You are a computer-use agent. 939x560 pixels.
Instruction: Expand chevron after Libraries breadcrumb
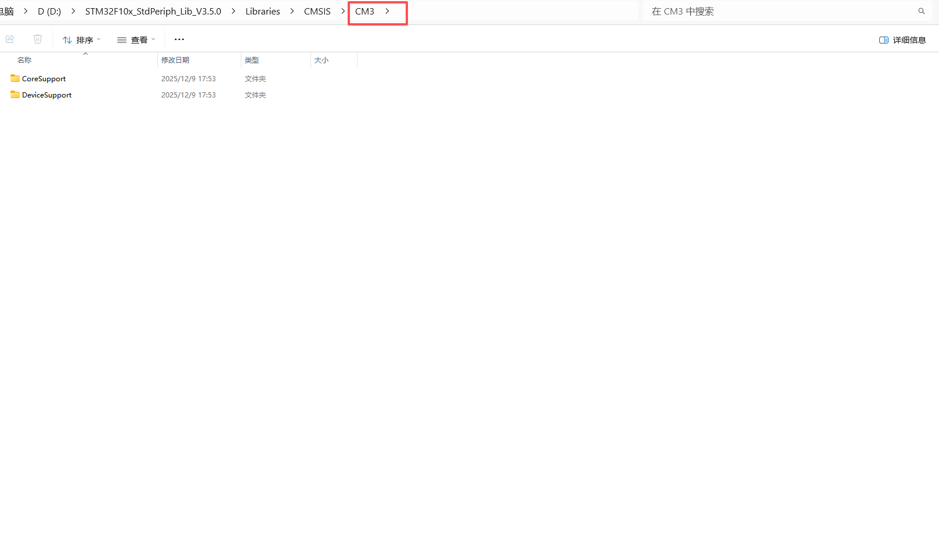point(292,11)
